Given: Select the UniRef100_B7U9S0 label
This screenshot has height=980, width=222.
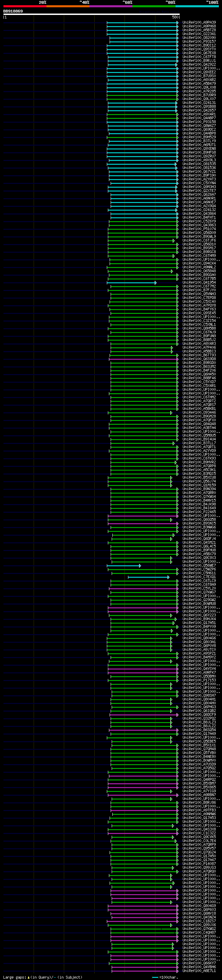Looking at the screenshot, I should [199, 76].
